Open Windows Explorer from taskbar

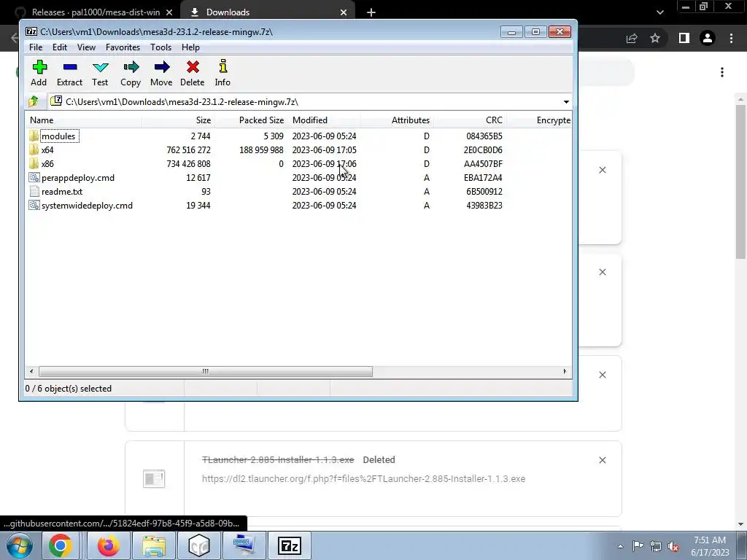(x=153, y=545)
